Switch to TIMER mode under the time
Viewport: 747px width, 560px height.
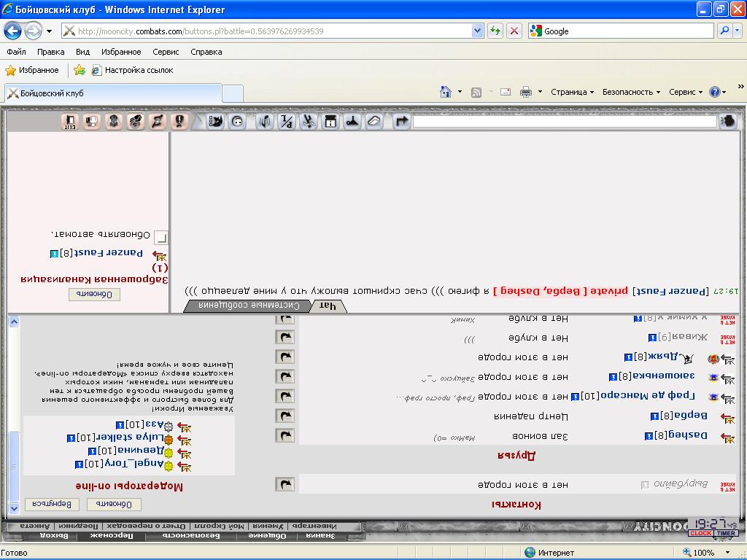coord(726,533)
